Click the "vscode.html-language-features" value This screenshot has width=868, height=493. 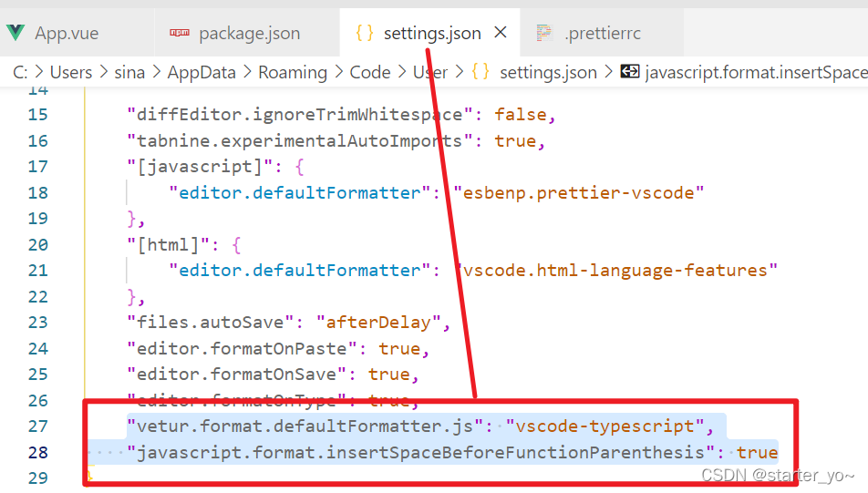point(615,270)
